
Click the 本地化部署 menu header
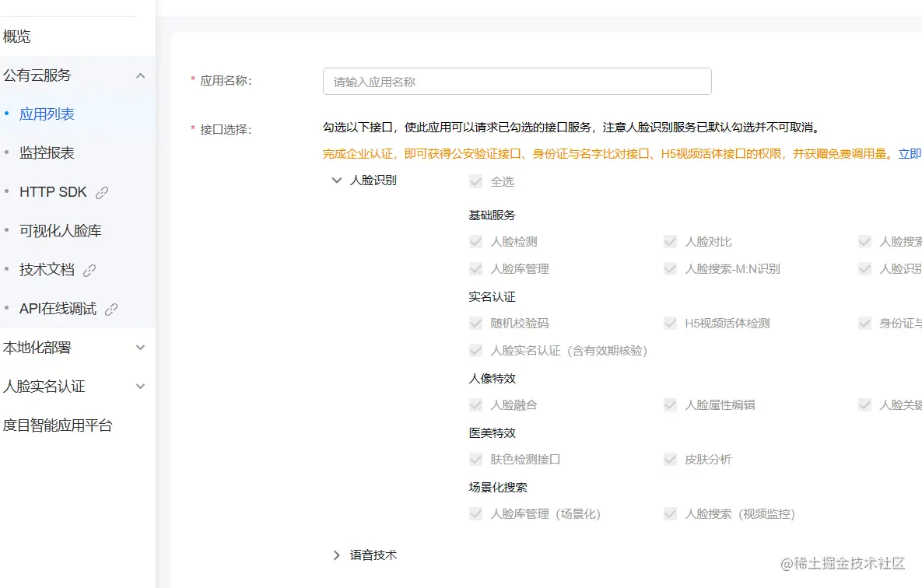[x=78, y=348]
